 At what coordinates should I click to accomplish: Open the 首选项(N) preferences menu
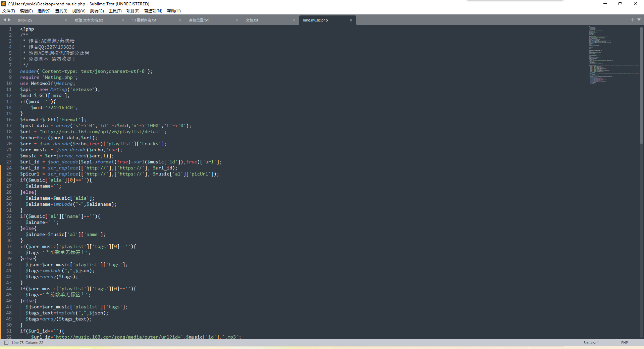pyautogui.click(x=153, y=11)
